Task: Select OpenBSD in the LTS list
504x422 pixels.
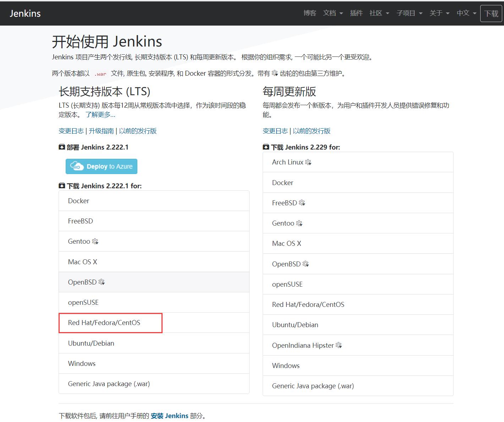Action: click(x=154, y=282)
